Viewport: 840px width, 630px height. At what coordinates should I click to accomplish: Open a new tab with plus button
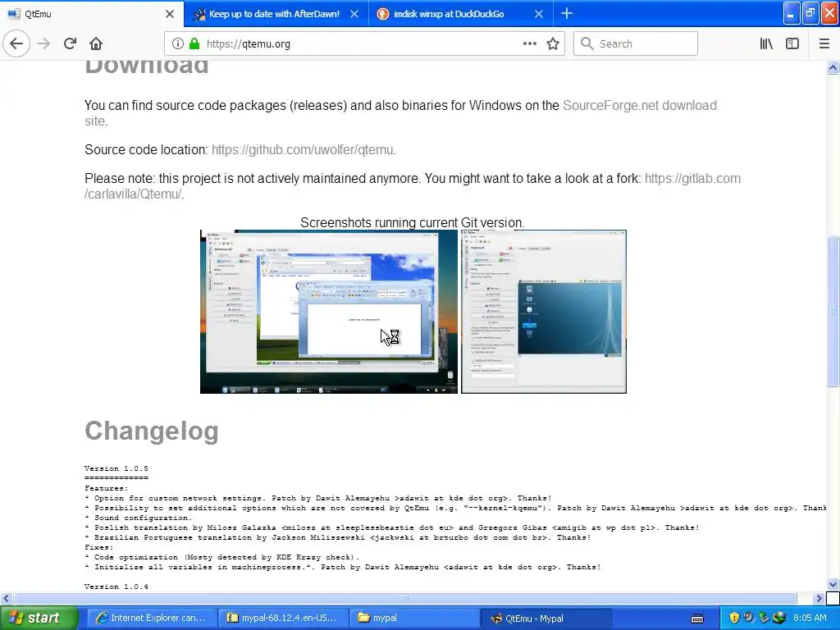pyautogui.click(x=567, y=13)
